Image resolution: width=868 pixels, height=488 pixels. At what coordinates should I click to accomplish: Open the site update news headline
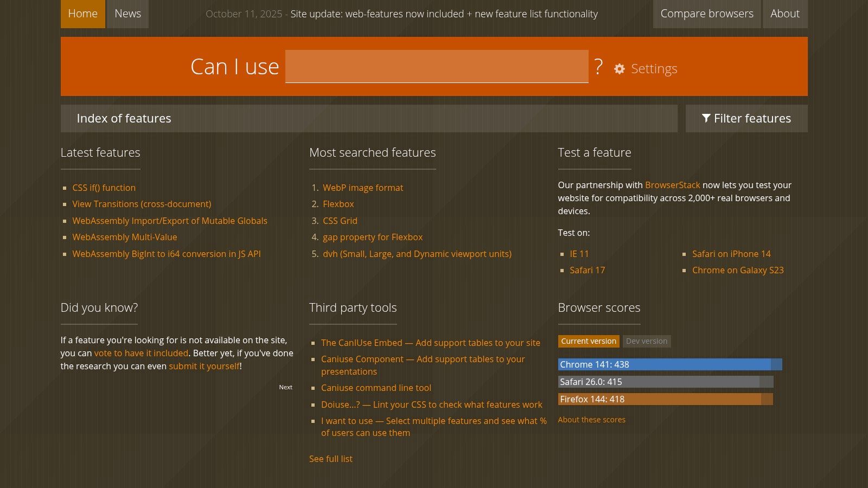(444, 14)
